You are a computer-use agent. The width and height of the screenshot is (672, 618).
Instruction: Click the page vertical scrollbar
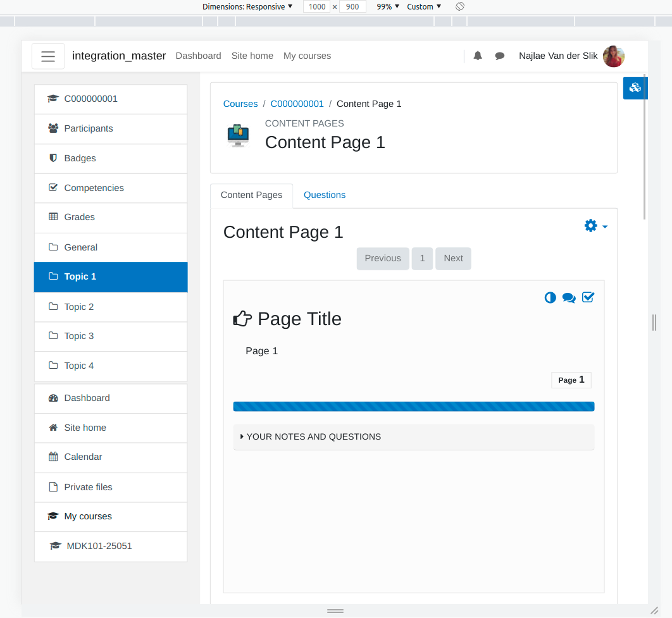tap(644, 148)
